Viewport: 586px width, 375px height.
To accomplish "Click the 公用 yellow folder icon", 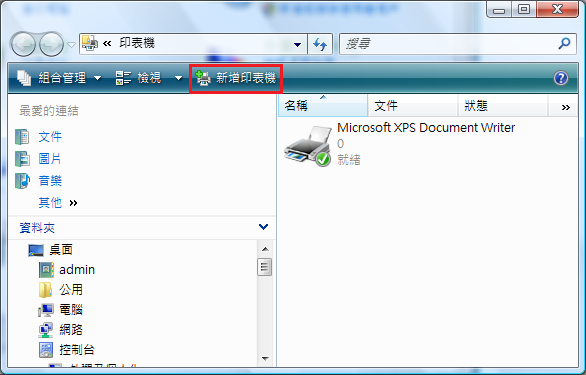I will click(x=45, y=290).
